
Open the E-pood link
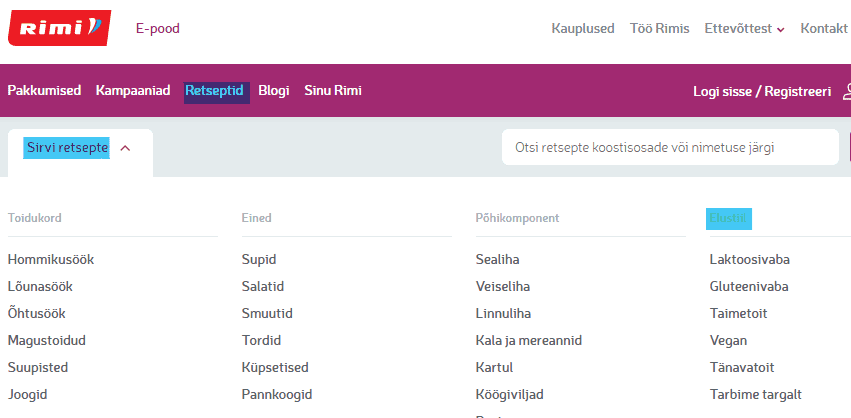coord(158,28)
